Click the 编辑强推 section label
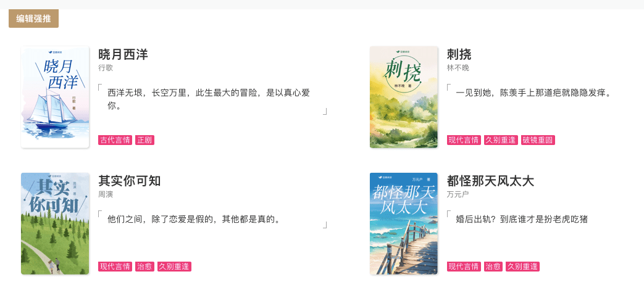Screen dimensions: 644x282 pyautogui.click(x=34, y=19)
